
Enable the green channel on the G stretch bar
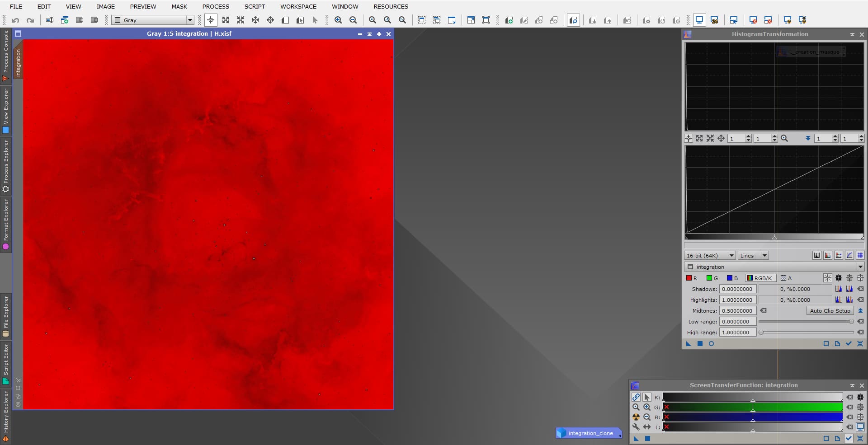tap(665, 407)
